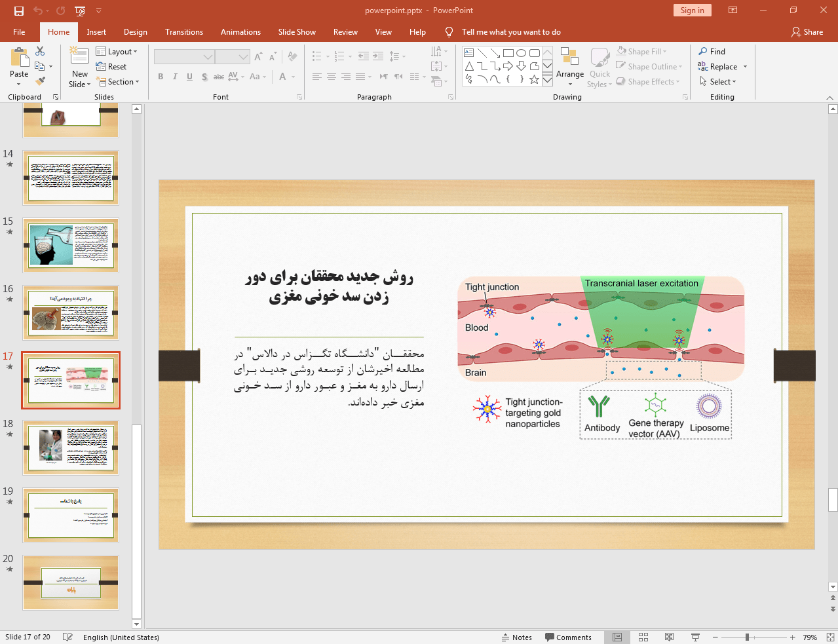Open Ribbon Display Options icon
838x644 pixels.
733,10
